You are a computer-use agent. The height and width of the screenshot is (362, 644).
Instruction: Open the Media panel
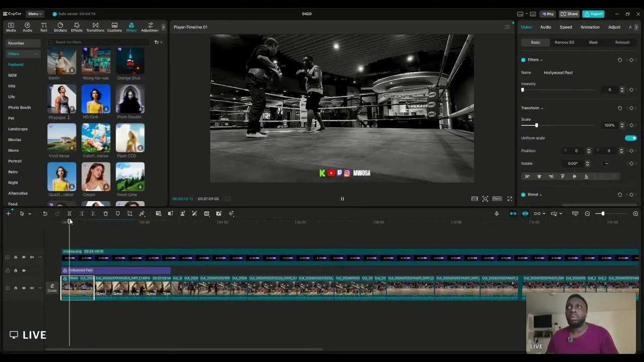point(11,27)
